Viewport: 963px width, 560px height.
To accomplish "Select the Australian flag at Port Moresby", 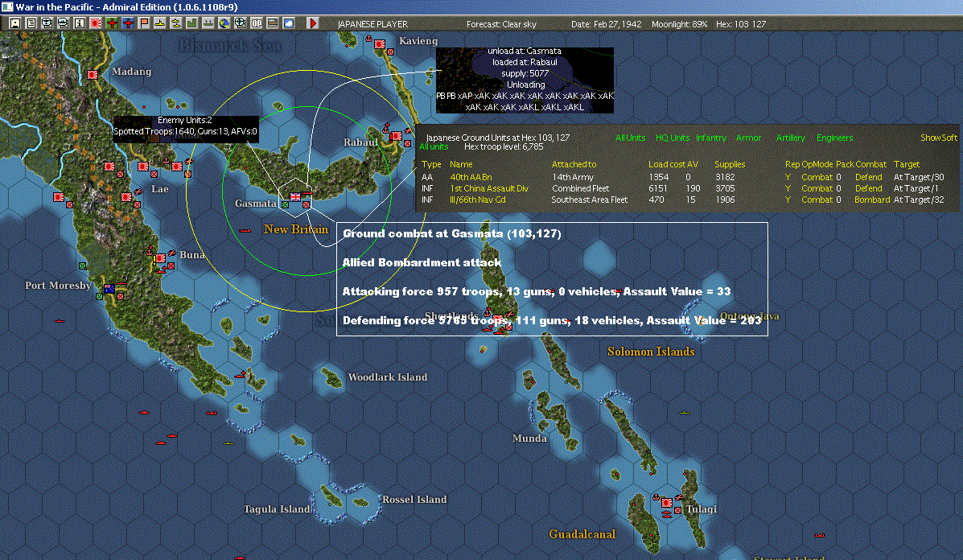I will click(x=109, y=289).
